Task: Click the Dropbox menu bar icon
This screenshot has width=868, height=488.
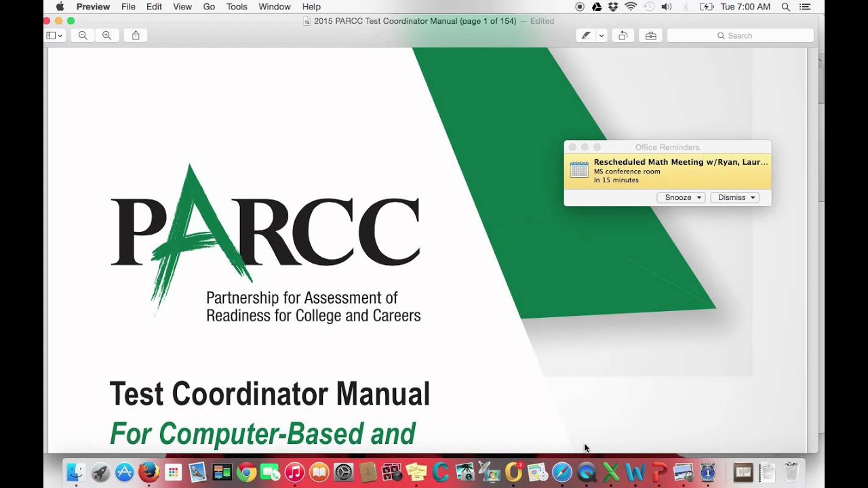Action: pos(613,7)
